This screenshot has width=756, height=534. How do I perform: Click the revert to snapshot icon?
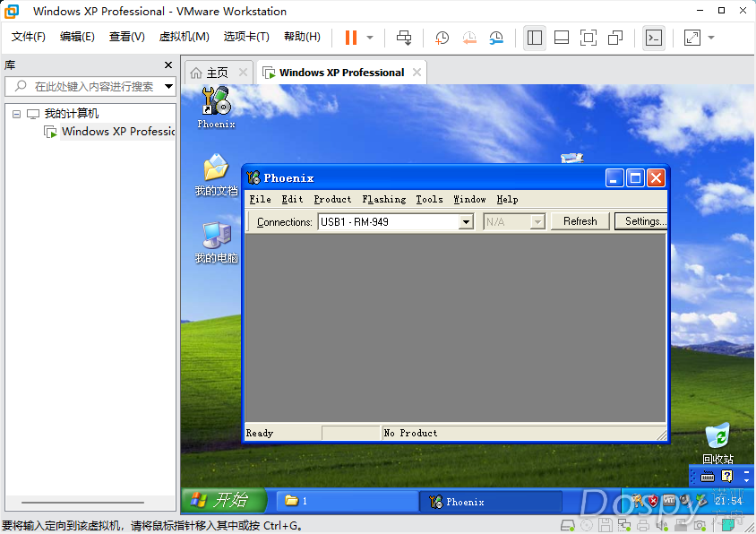click(x=469, y=38)
